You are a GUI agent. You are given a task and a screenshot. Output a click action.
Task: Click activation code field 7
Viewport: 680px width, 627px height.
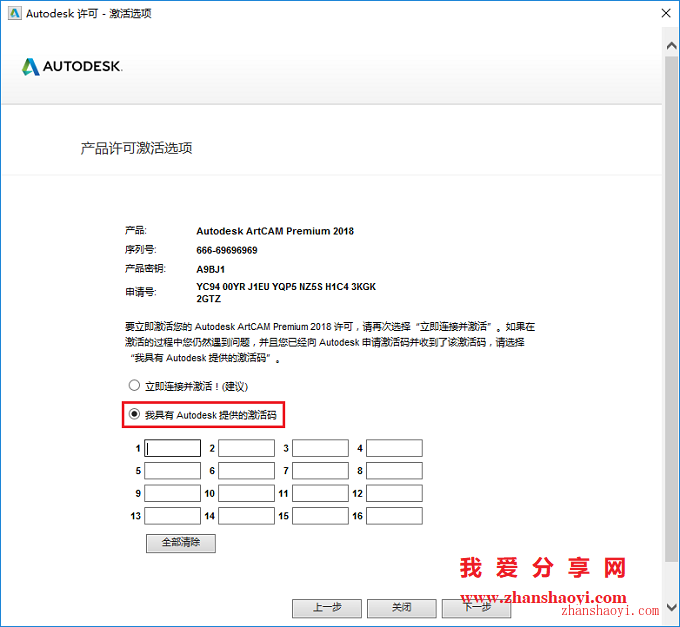click(320, 470)
